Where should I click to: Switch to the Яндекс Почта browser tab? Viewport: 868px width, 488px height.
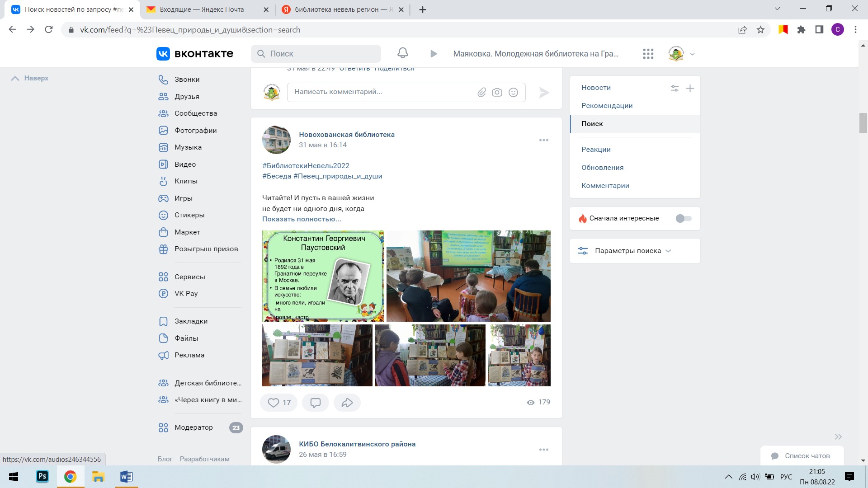tap(207, 9)
